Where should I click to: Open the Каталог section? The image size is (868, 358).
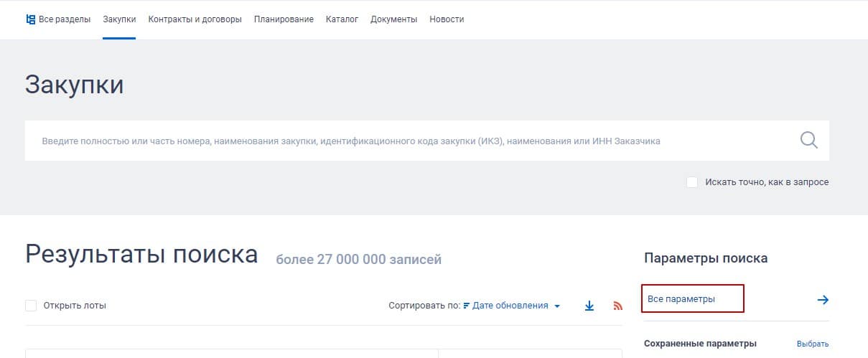342,19
